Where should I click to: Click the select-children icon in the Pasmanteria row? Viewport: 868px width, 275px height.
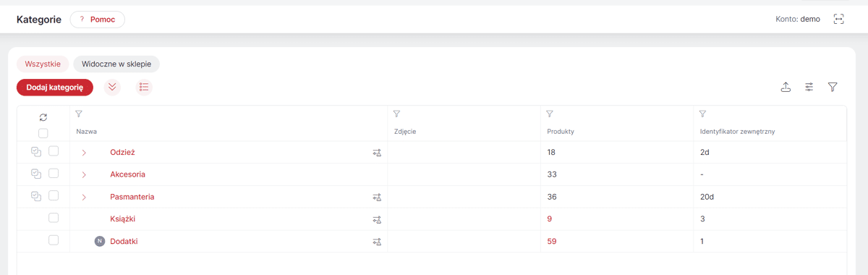(36, 196)
